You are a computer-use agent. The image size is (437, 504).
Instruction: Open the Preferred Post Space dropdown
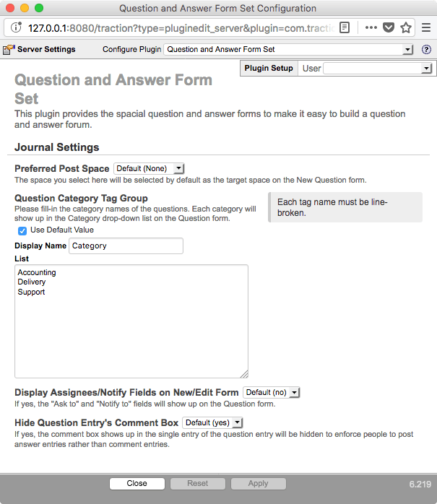150,168
